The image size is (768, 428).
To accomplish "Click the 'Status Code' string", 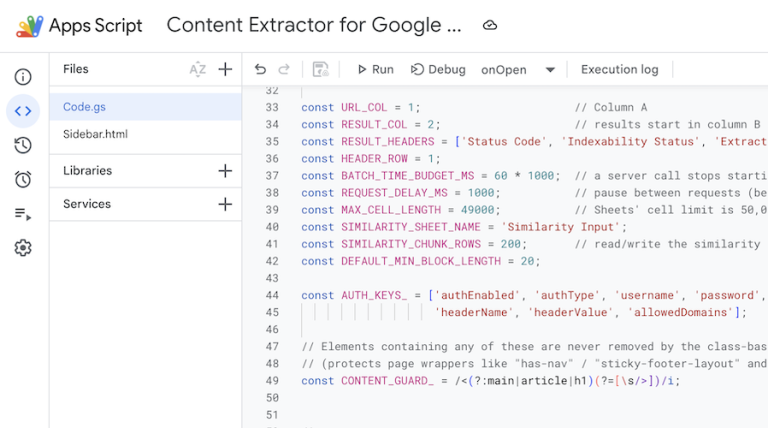I will (x=504, y=142).
